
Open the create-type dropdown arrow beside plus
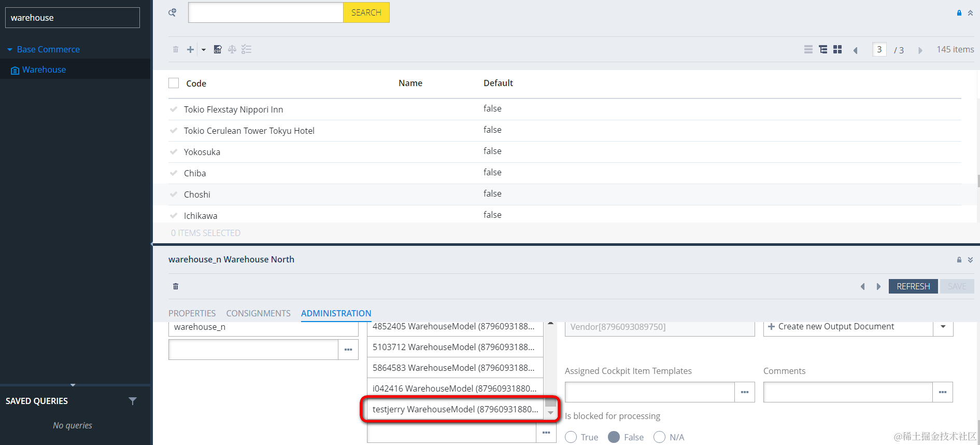(204, 50)
